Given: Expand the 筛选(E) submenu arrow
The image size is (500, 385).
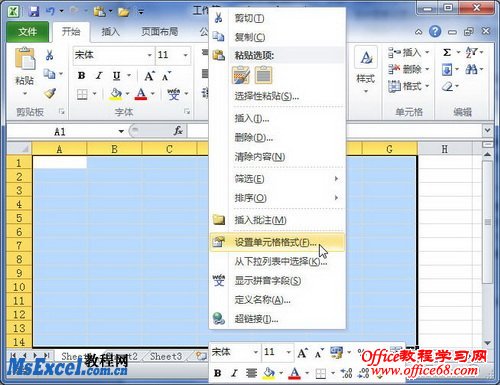Looking at the screenshot, I should click(336, 179).
